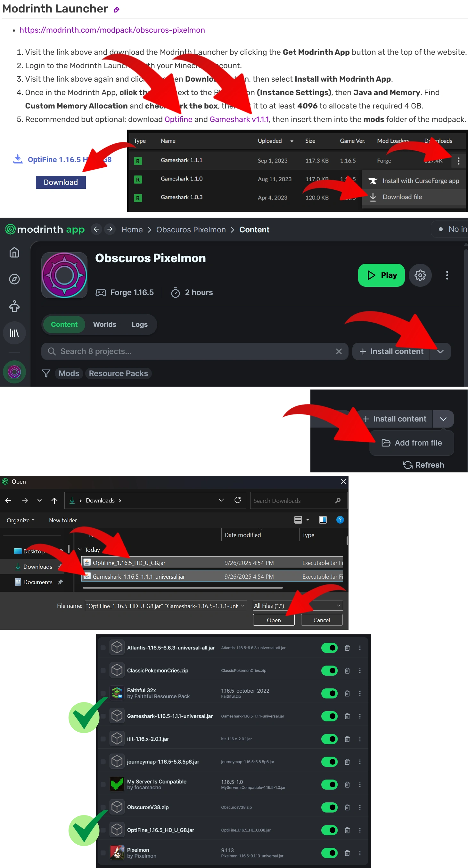
Task: Switch to the Content tab
Action: tap(64, 325)
